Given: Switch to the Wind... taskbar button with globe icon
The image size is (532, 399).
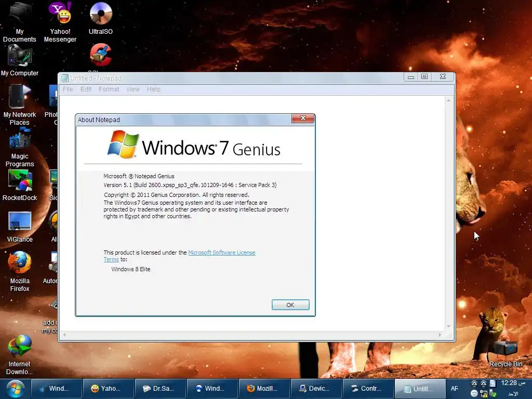Looking at the screenshot, I should point(212,389).
